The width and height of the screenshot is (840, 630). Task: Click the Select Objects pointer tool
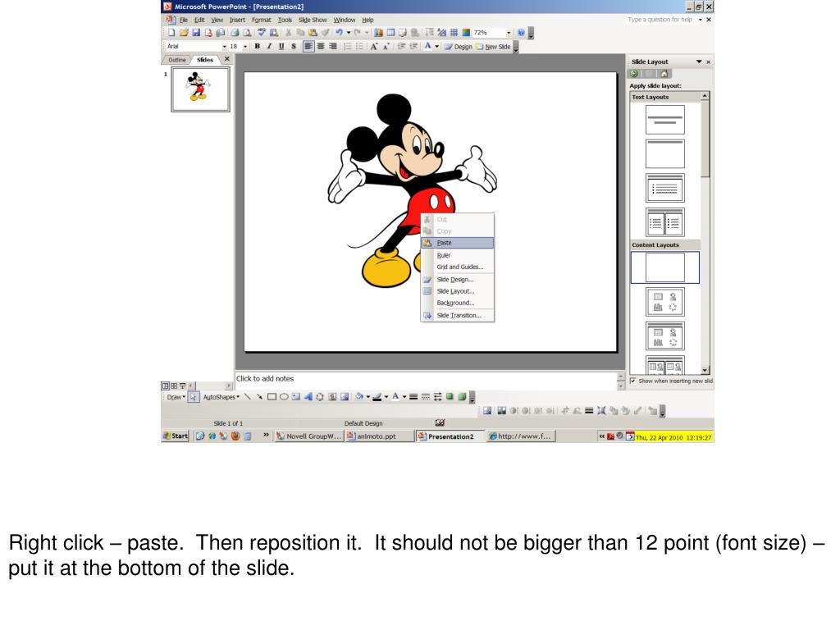[194, 397]
